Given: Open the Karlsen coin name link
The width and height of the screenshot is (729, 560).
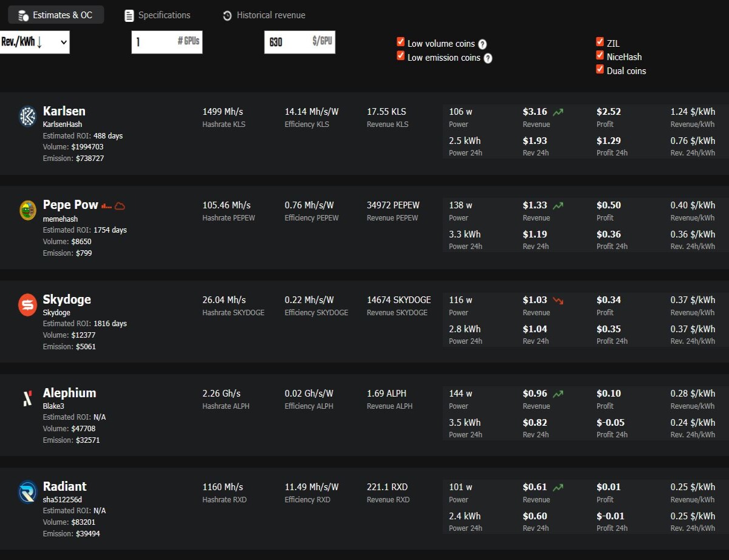Looking at the screenshot, I should [x=64, y=111].
